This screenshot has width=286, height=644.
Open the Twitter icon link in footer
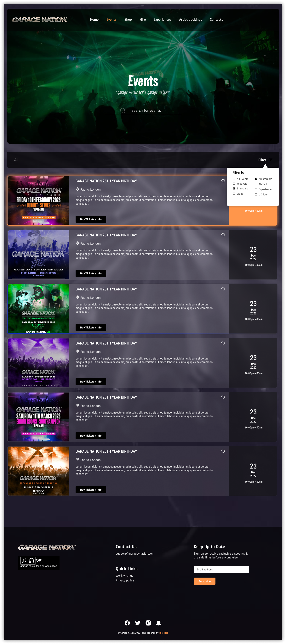coord(138,623)
